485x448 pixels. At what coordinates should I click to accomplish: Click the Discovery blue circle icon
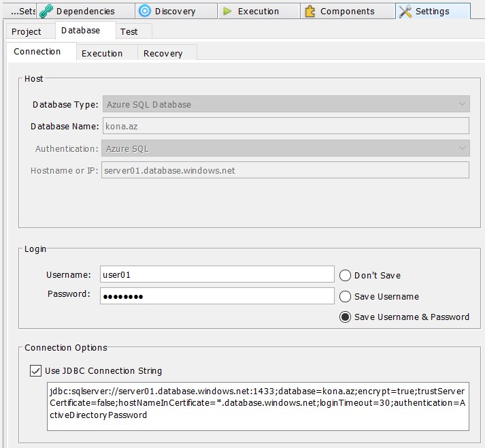(144, 11)
